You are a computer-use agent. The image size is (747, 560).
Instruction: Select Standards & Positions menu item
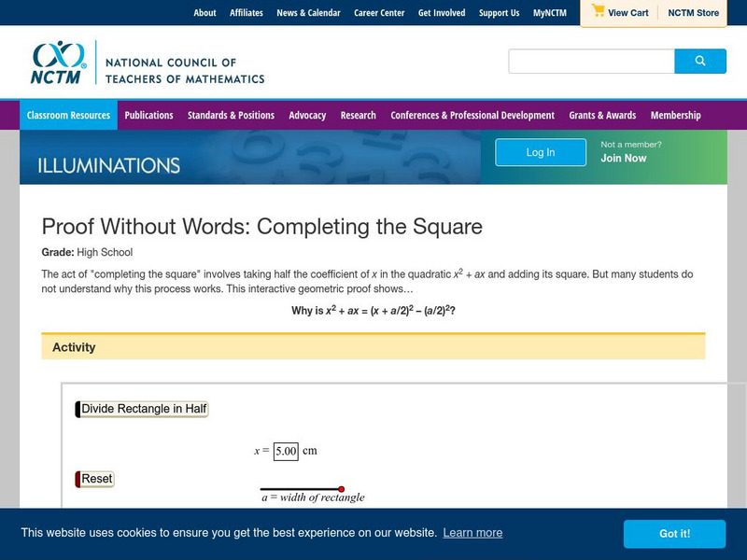point(231,116)
